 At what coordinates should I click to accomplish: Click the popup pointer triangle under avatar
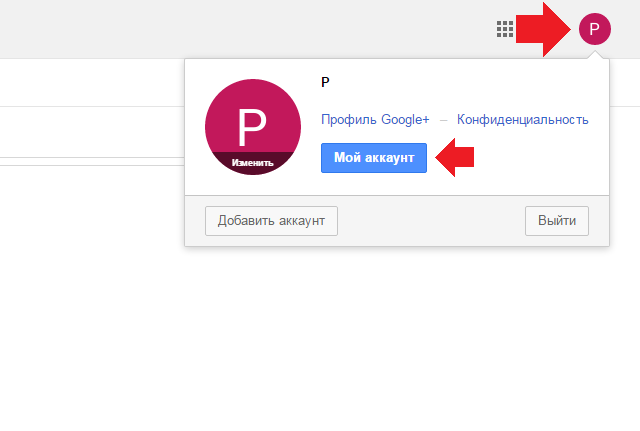[595, 55]
